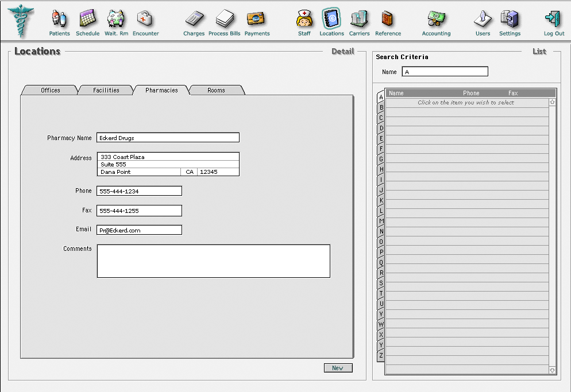Open the Encounter medical kit icon
Viewport: 571px width, 392px height.
point(145,18)
